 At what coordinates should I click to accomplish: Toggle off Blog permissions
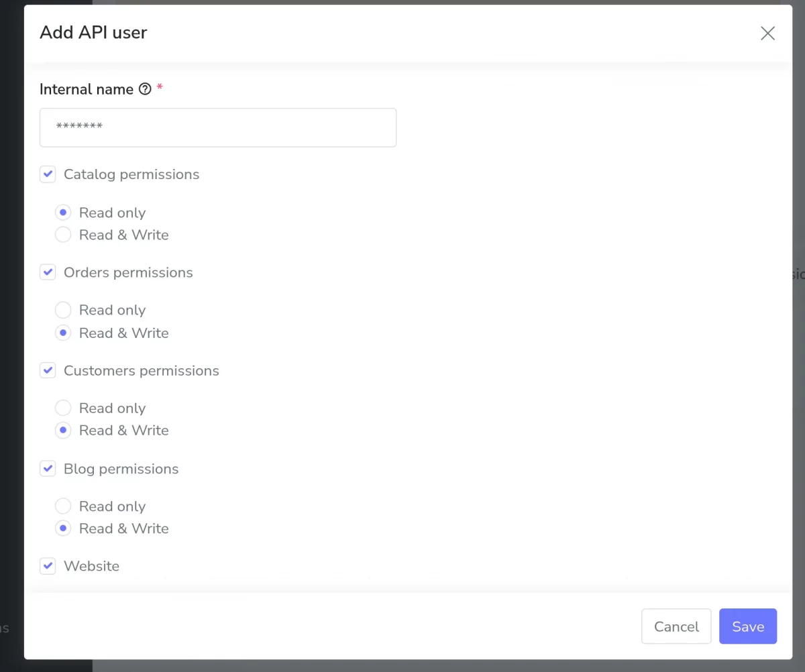pyautogui.click(x=48, y=468)
